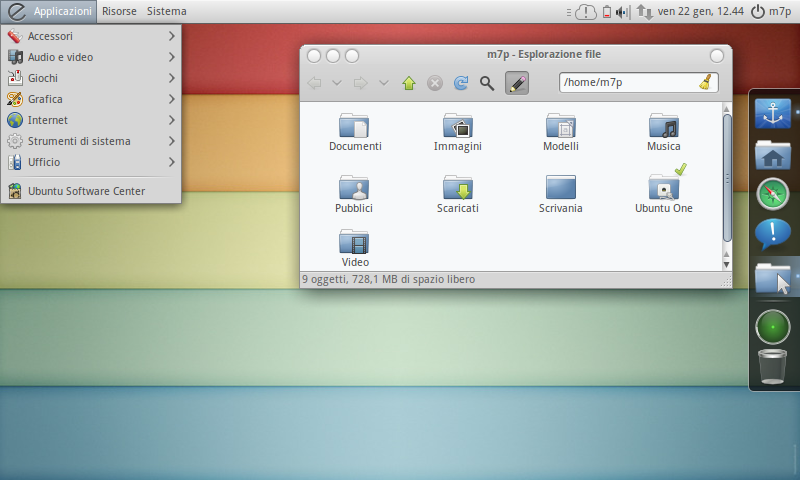Select the Scaricati folder
The width and height of the screenshot is (800, 480).
click(458, 194)
